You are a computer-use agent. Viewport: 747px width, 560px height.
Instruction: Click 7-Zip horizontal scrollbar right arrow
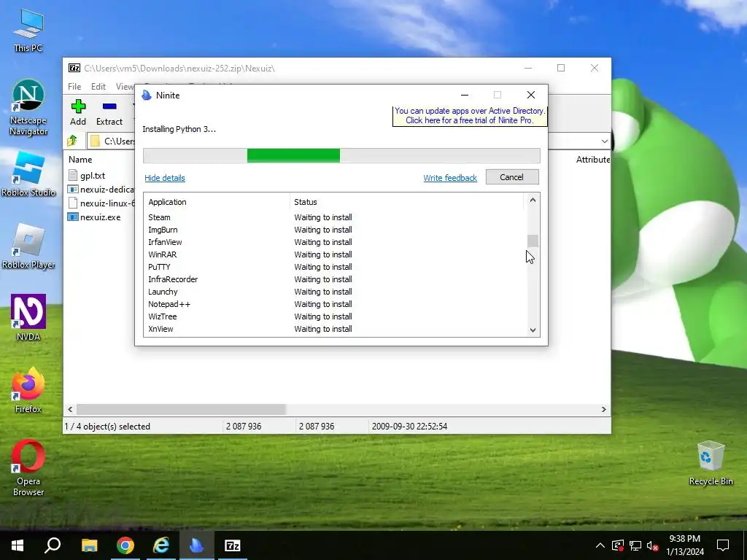coord(603,409)
